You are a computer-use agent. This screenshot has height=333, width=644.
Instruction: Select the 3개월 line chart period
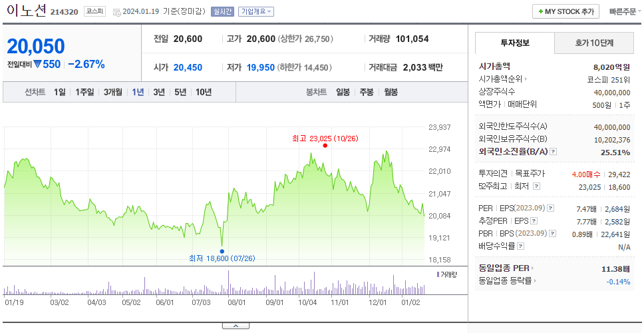point(113,93)
